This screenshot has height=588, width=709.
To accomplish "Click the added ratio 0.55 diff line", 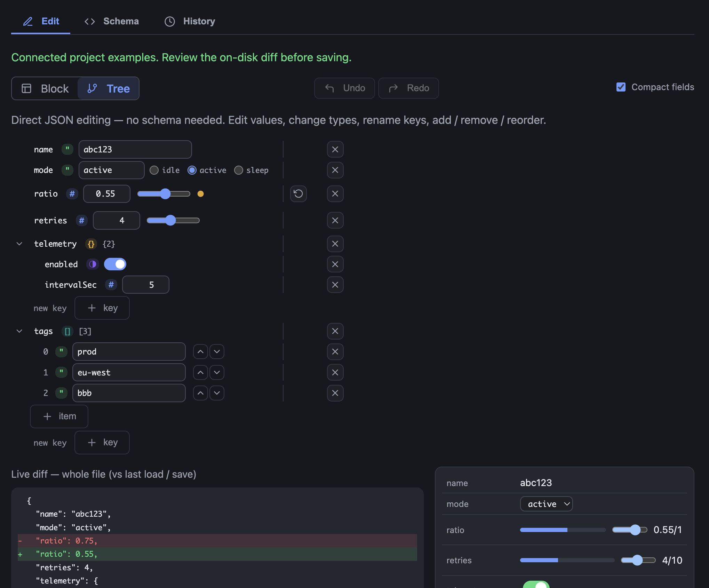I will (217, 554).
